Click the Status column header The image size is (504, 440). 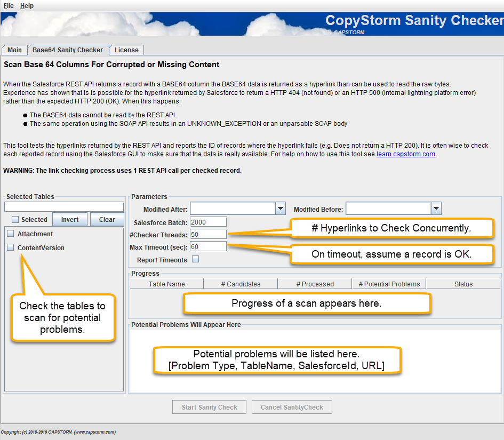point(463,284)
